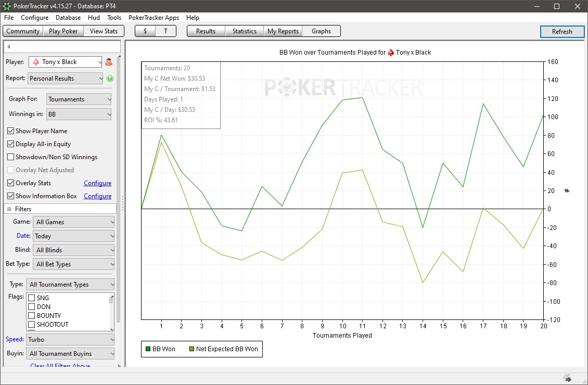588x385 pixels.
Task: Disable Display All-in Equity checkbox
Action: tap(11, 144)
